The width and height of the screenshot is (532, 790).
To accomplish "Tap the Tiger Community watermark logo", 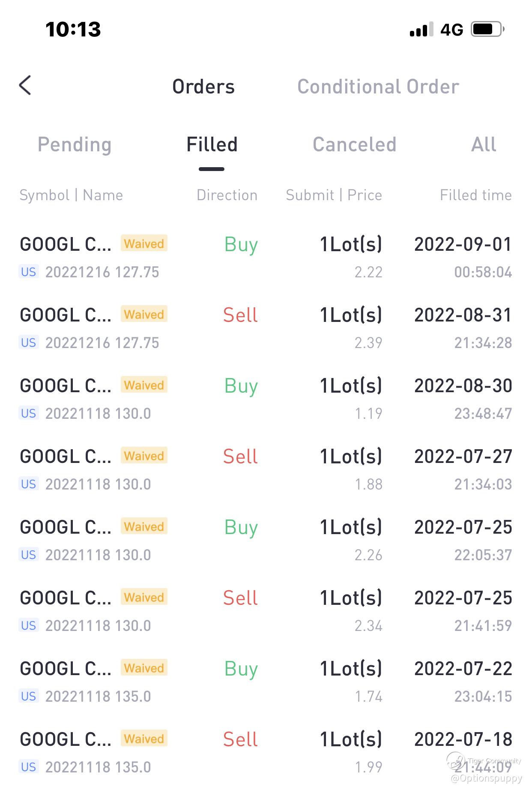I will [x=456, y=761].
